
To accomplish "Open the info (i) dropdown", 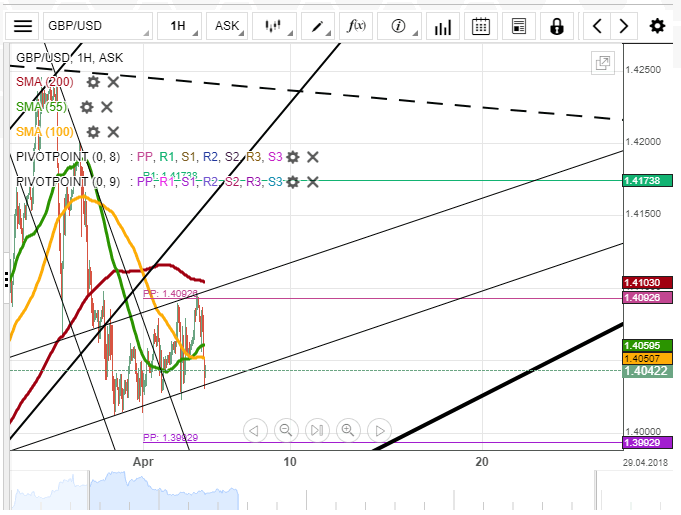I will click(400, 26).
